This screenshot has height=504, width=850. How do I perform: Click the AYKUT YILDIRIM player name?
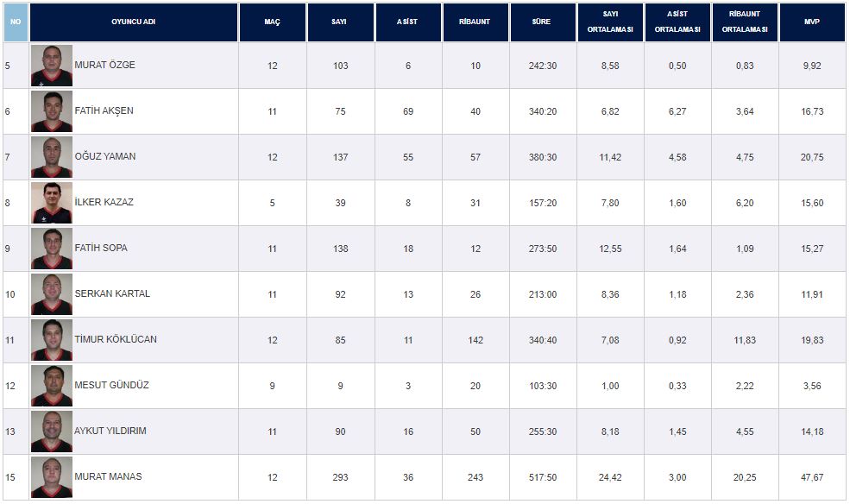(110, 431)
